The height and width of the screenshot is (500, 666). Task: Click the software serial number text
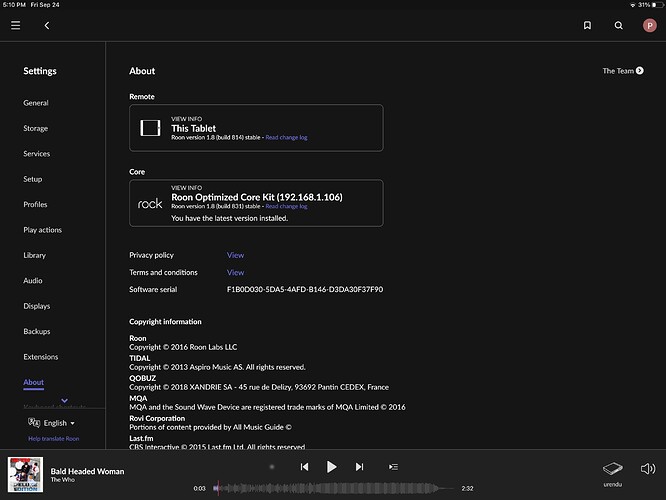(305, 289)
